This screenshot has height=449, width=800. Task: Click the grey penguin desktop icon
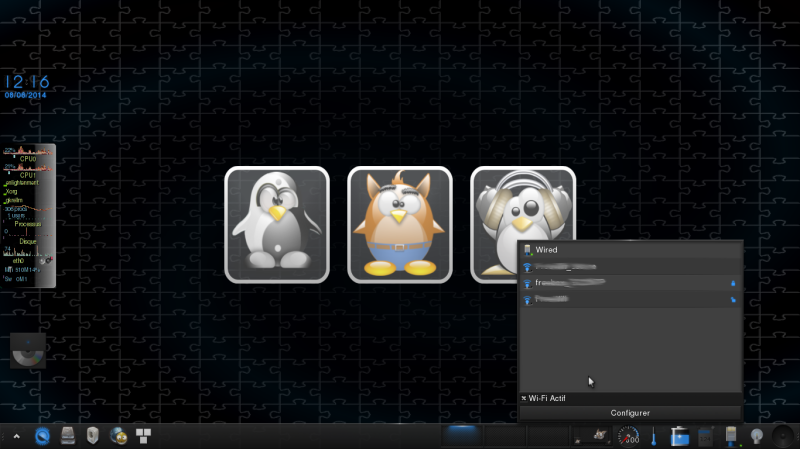coord(277,224)
